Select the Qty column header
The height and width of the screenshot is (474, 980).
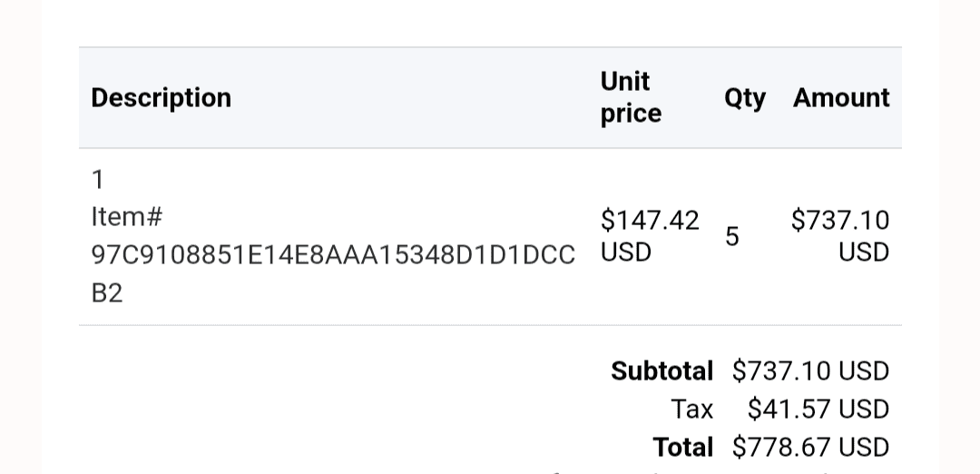pyautogui.click(x=744, y=98)
